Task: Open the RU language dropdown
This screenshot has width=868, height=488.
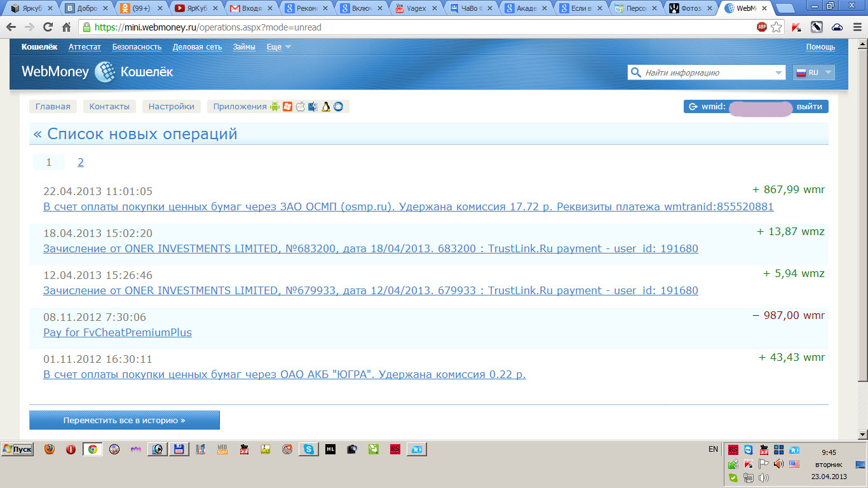Action: (813, 72)
